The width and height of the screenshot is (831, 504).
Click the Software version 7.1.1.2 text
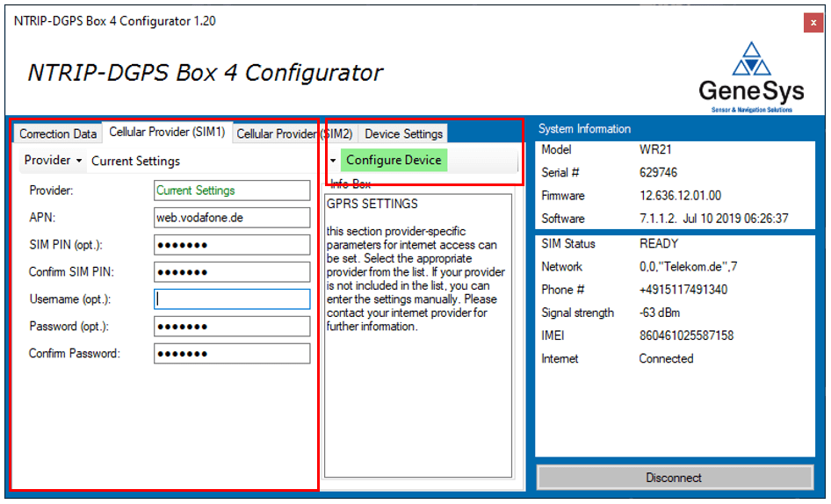pyautogui.click(x=714, y=219)
